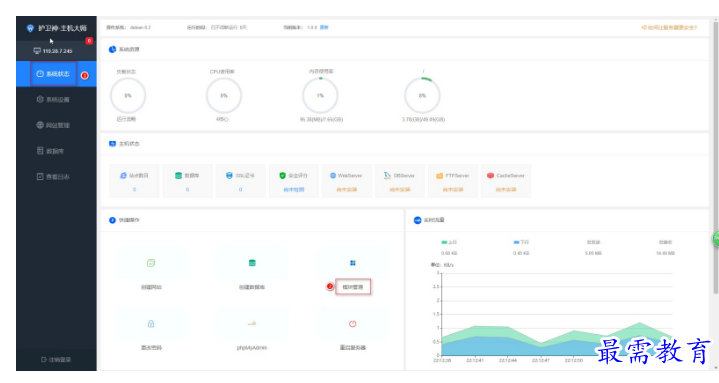Click the 重启服务器 label
This screenshot has width=719, height=383.
coord(353,348)
